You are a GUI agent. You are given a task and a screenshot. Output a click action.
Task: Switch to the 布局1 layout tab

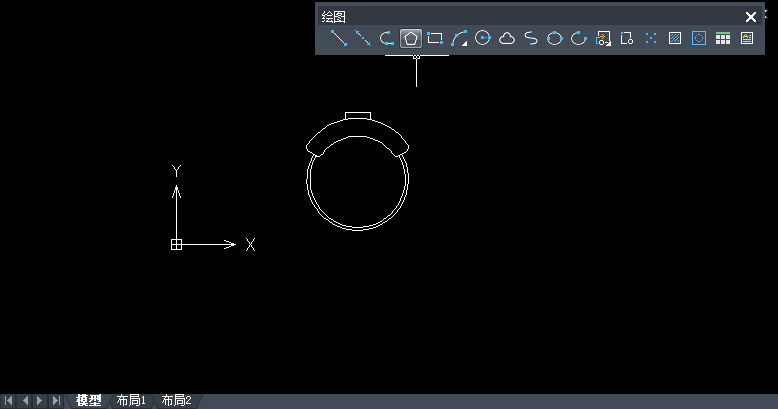coord(131,401)
